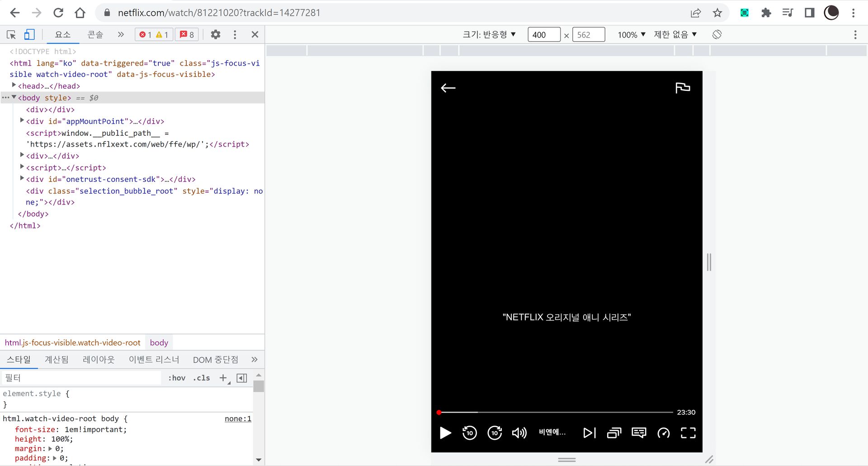Open the DevTools customize menu
Screen dimensions: 868x466
click(235, 34)
